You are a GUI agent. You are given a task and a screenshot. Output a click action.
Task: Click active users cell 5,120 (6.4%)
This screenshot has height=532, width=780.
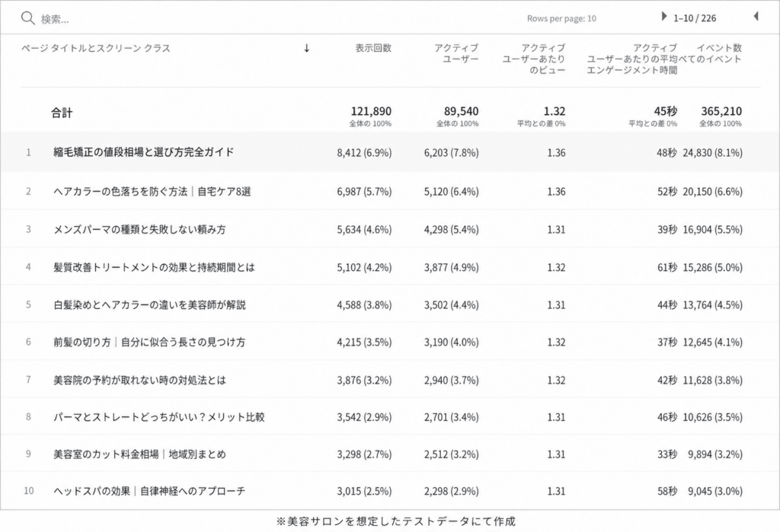coord(451,192)
